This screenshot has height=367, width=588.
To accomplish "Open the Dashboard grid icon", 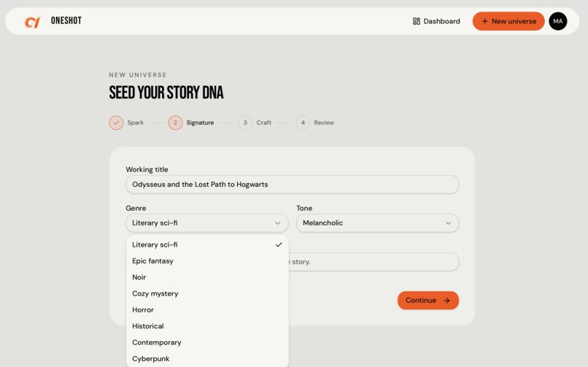I will pos(417,21).
